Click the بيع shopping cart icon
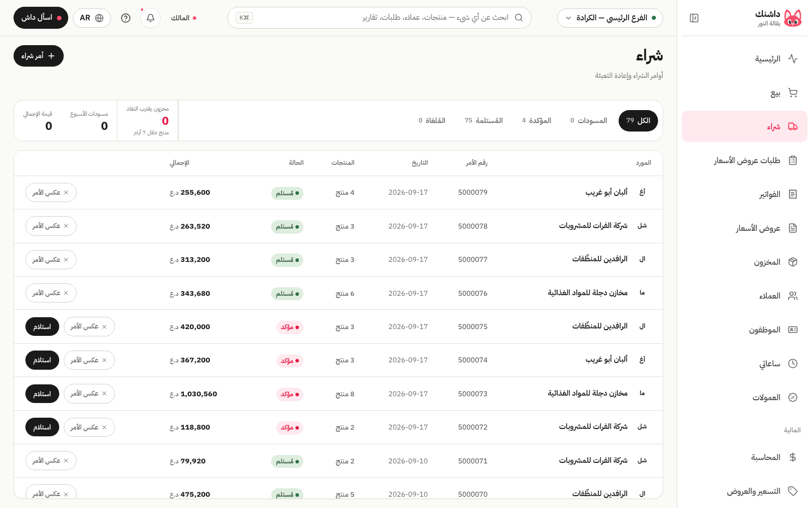This screenshot has width=812, height=508. click(x=793, y=93)
